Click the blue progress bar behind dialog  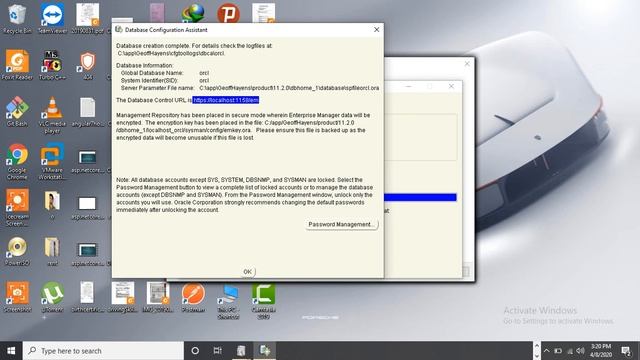(420, 198)
